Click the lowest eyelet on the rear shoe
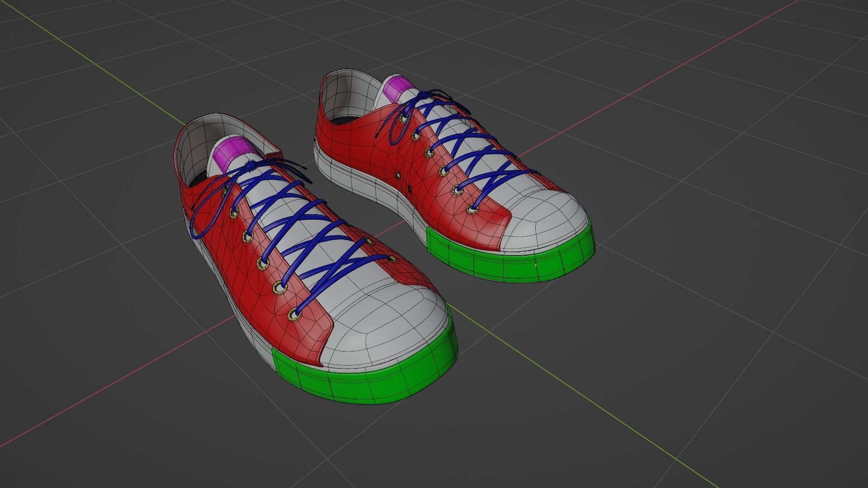868x488 pixels. tap(473, 209)
